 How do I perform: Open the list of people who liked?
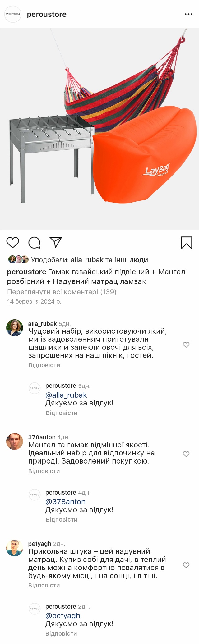pos(131,260)
